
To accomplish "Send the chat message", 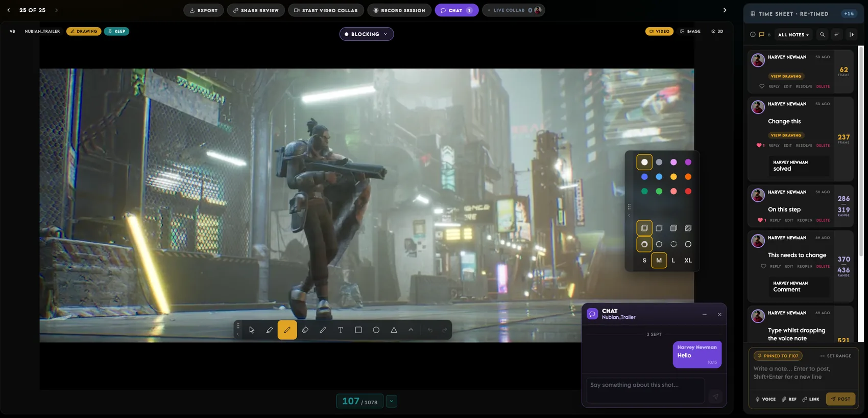I will (715, 397).
